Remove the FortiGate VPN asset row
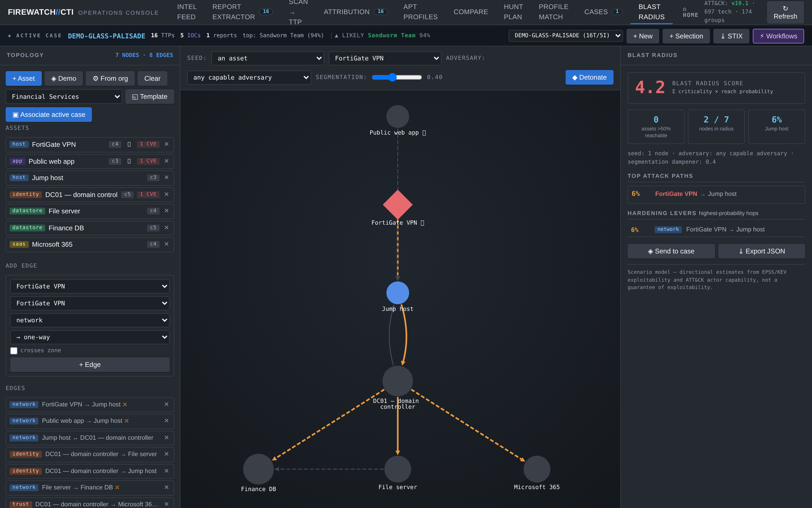The height and width of the screenshot is (508, 812). (x=166, y=144)
